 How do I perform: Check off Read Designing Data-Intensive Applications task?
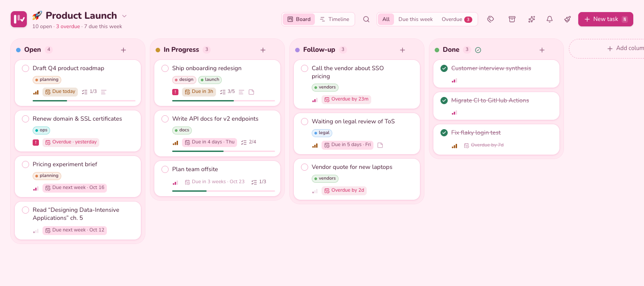25,210
